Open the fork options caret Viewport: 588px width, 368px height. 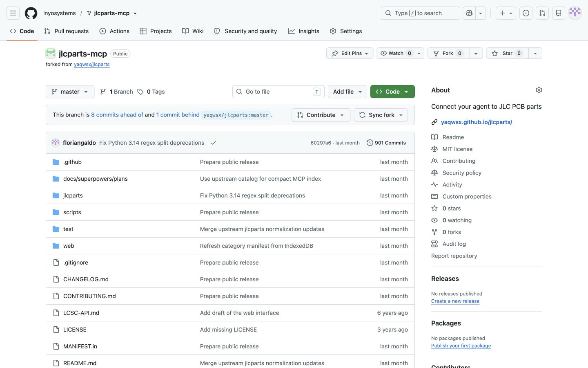(476, 53)
